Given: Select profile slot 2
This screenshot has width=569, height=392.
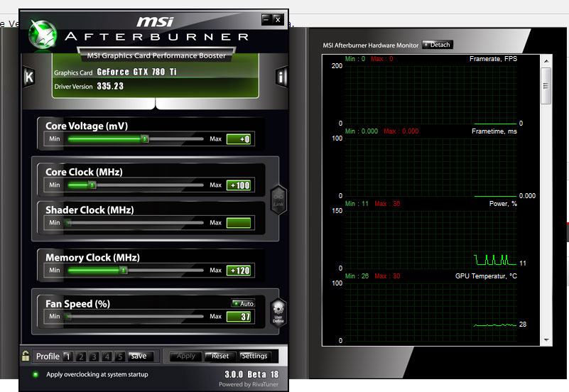Looking at the screenshot, I should click(x=81, y=356).
